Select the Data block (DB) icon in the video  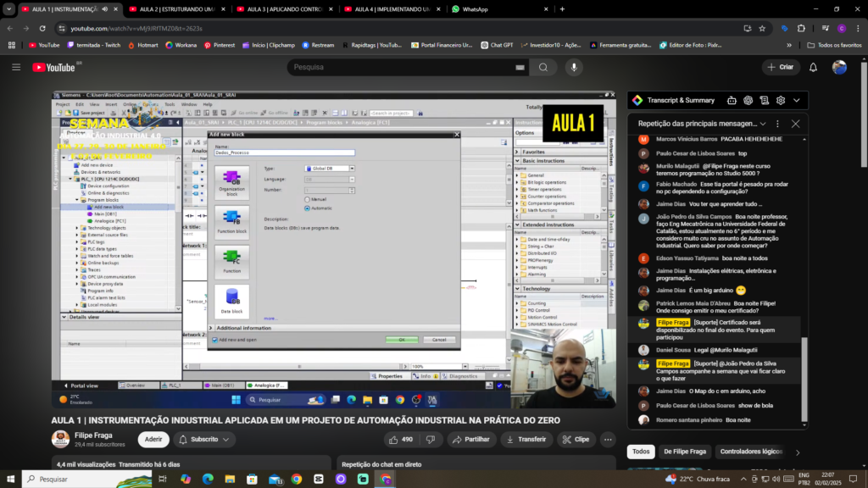232,302
